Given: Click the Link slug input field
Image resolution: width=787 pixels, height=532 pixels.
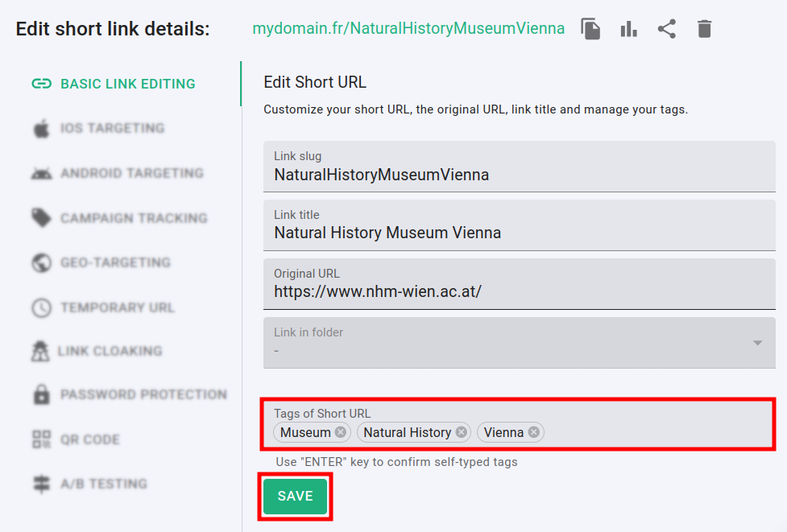Looking at the screenshot, I should point(519,175).
